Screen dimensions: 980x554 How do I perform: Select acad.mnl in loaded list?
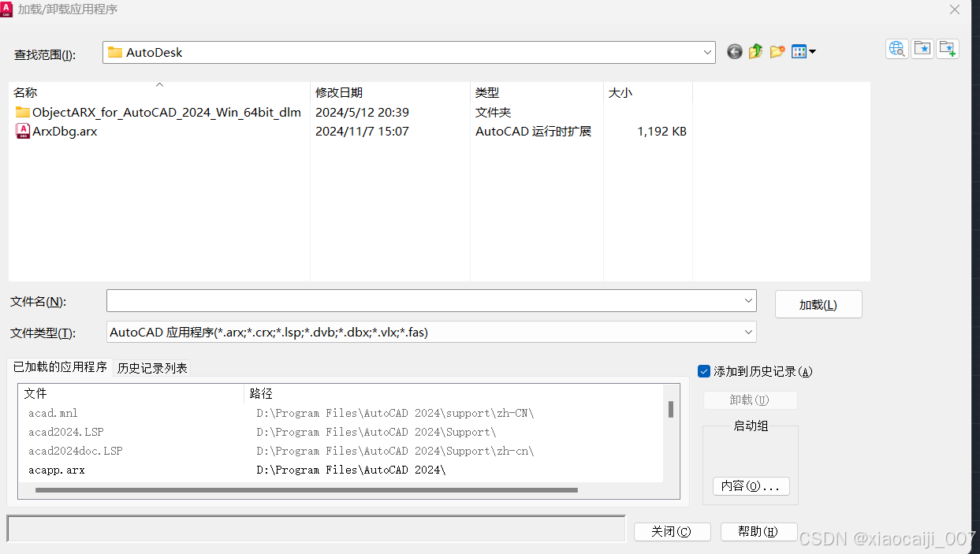pos(53,413)
